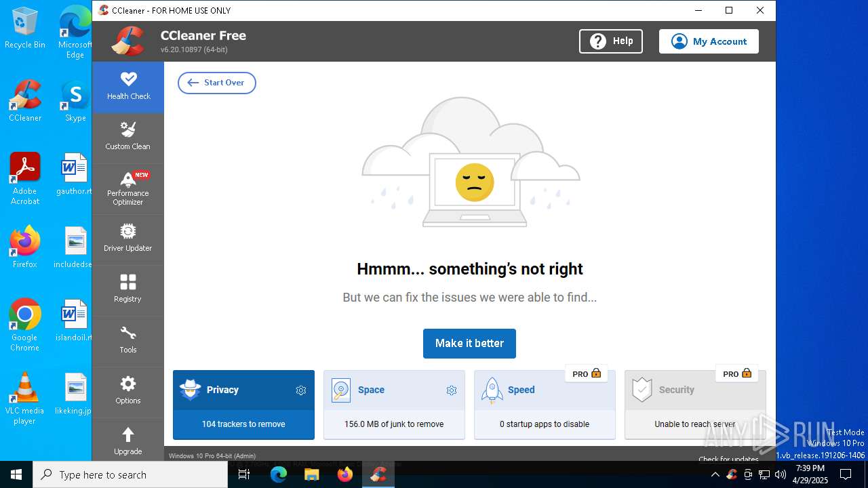Select the Security card shield icon
Image resolution: width=868 pixels, height=488 pixels.
(642, 390)
